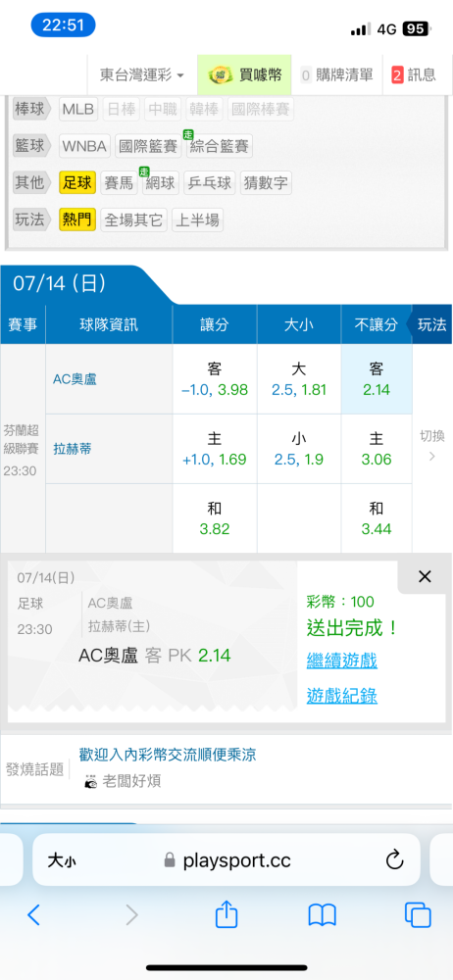
Task: Open AC奧盧 team info link
Action: pyautogui.click(x=75, y=378)
